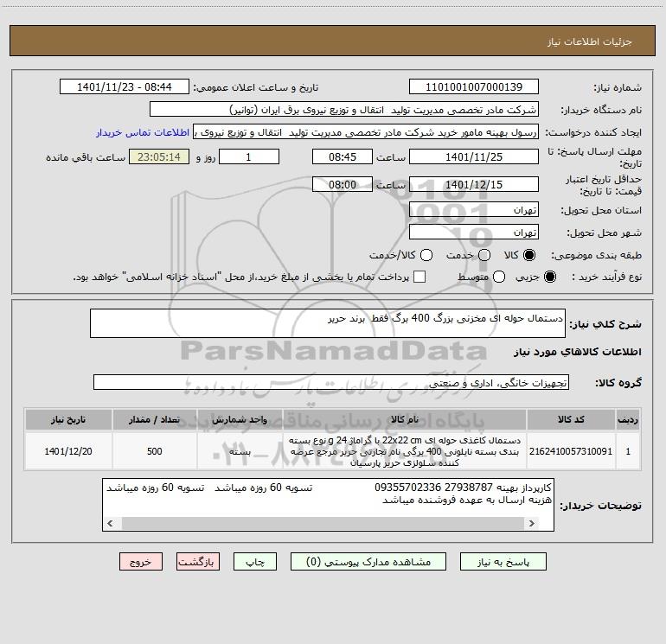Select the جزیی purchase type radio
The image size is (666, 644).
pyautogui.click(x=549, y=277)
